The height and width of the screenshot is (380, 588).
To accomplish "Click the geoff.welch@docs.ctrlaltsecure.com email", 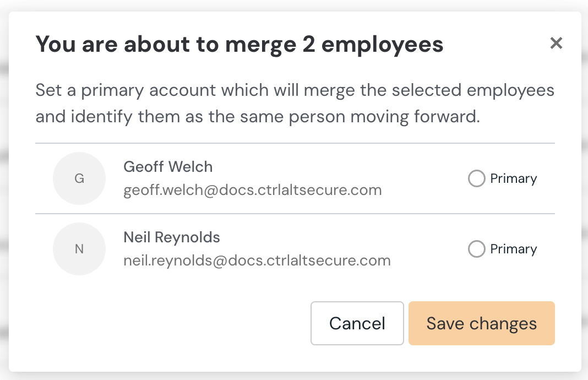I will click(253, 191).
